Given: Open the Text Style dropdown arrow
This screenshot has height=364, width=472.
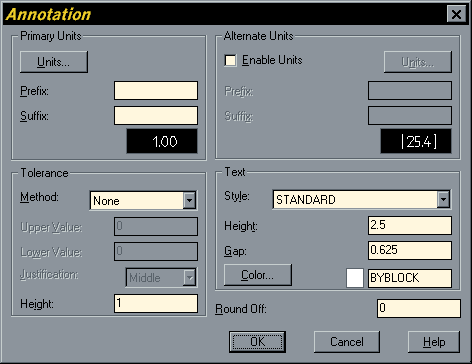Looking at the screenshot, I should click(443, 199).
